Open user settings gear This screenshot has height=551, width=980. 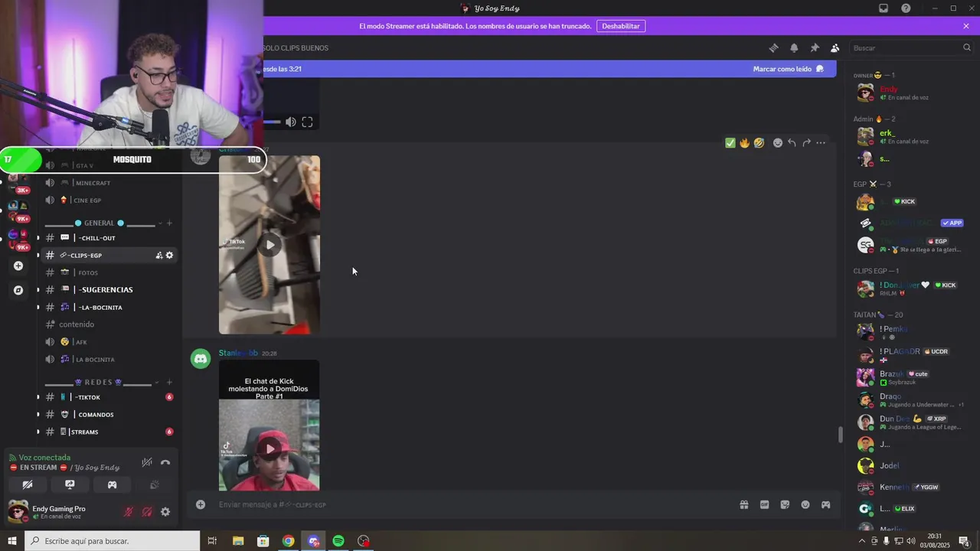(165, 511)
